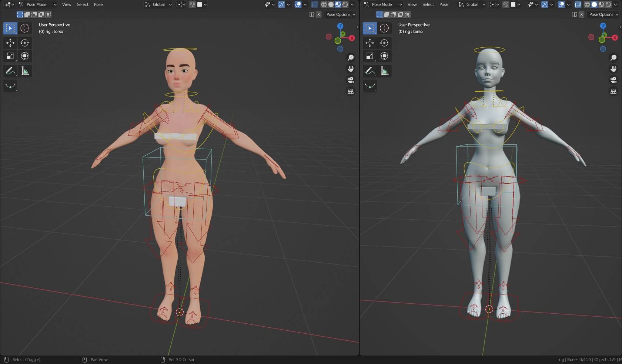Switch perspective/orthographic grid icon in left viewport
Image resolution: width=622 pixels, height=364 pixels.
pos(350,91)
